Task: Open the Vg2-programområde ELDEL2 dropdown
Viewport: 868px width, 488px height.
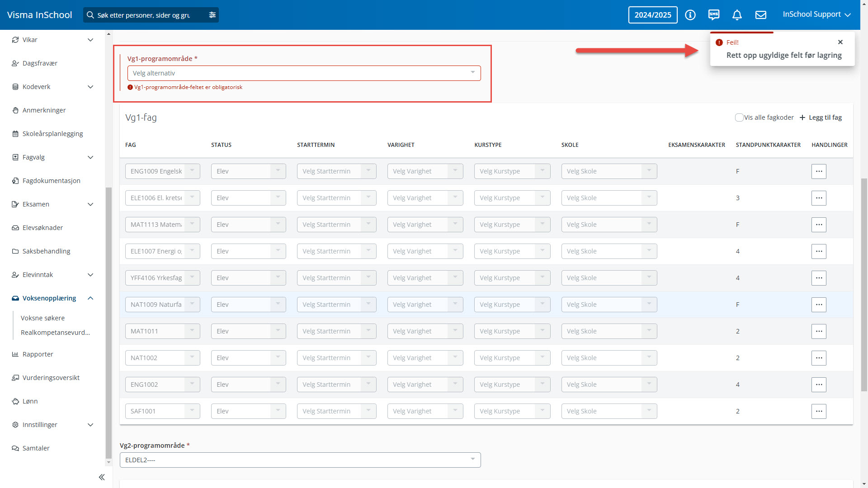Action: point(300,460)
